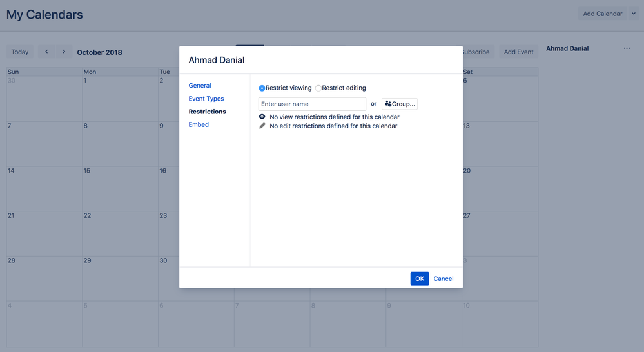
Task: Select October 15 in the calendar
Action: (121, 189)
